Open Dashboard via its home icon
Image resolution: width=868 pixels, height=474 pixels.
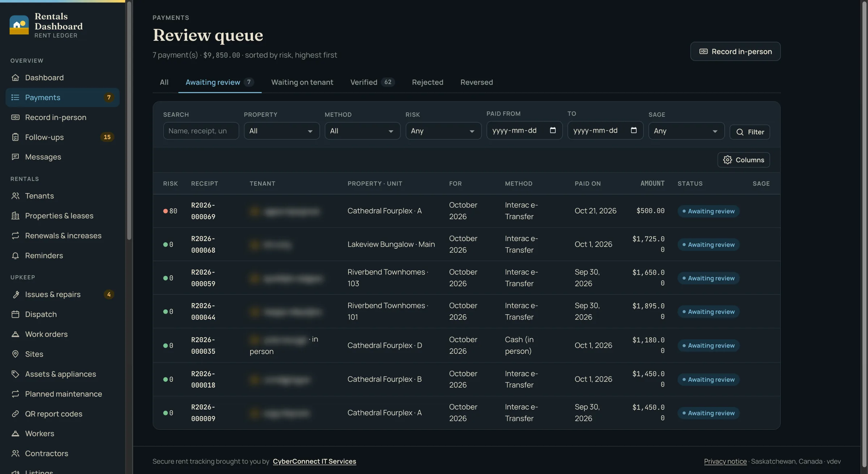pyautogui.click(x=15, y=77)
